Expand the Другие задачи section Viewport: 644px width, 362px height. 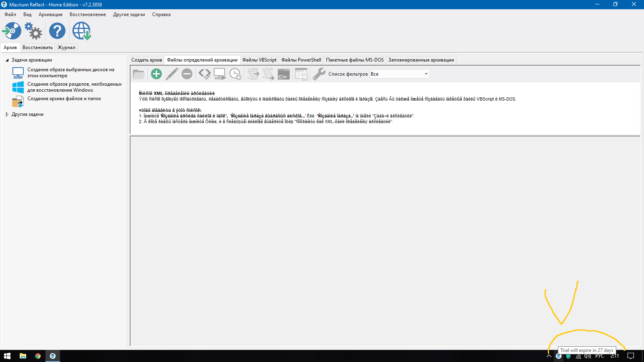point(7,115)
